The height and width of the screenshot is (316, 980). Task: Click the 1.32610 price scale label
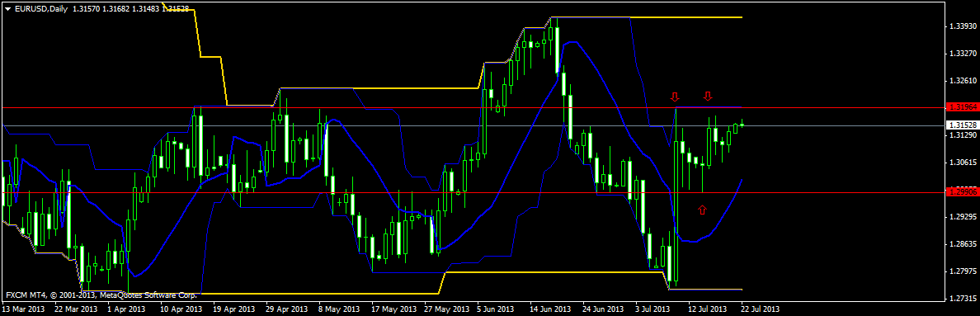pos(961,81)
